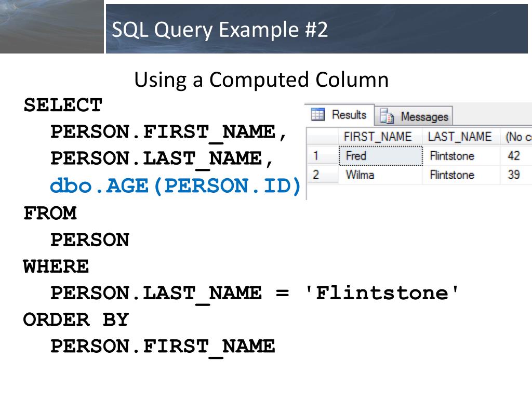Select Flintstone cell in Wilma's row

461,175
